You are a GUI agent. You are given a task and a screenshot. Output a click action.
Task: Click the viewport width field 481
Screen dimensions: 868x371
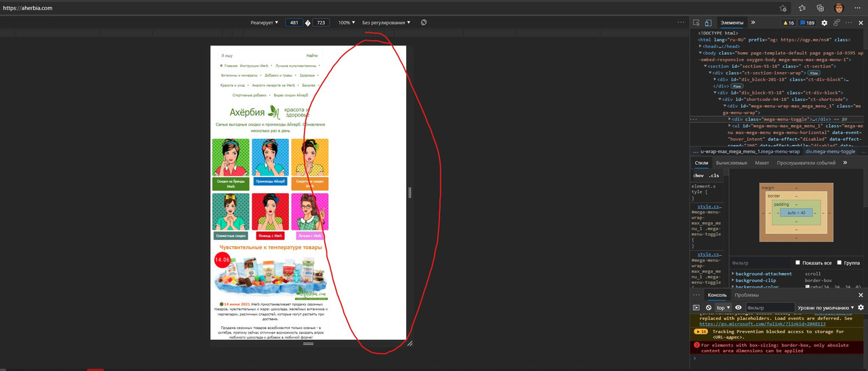click(294, 22)
